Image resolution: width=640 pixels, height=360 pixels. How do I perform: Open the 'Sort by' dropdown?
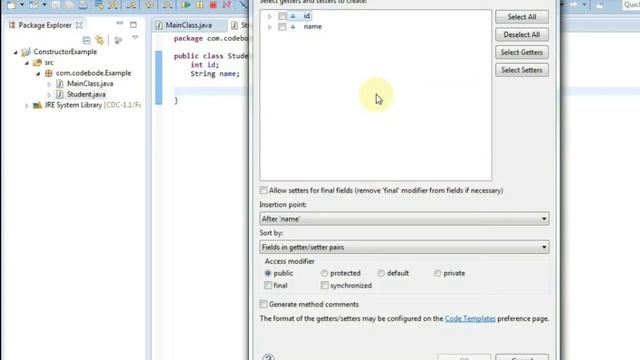pos(404,247)
